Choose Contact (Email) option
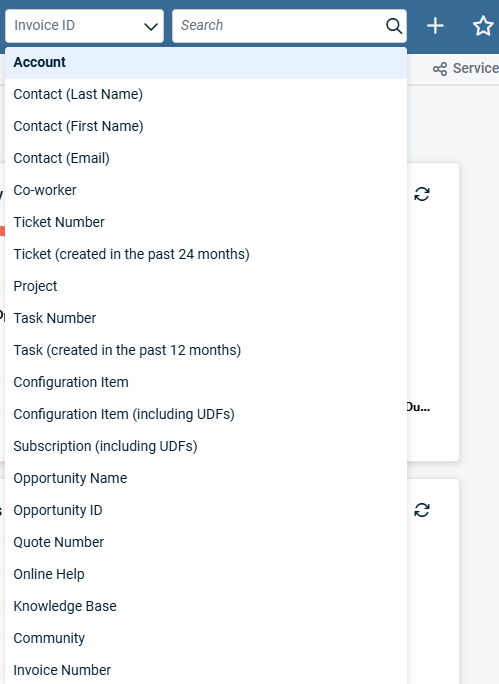The image size is (499, 684). point(206,158)
